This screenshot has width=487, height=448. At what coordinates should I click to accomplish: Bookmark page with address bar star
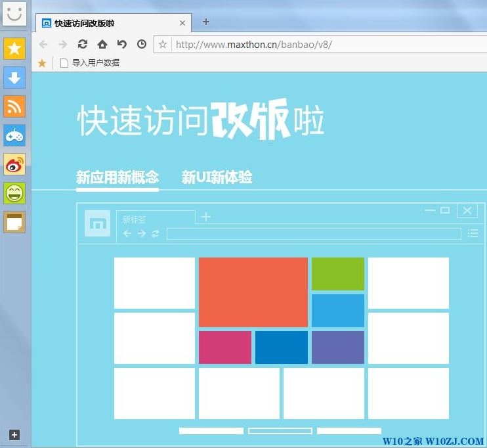click(x=163, y=44)
